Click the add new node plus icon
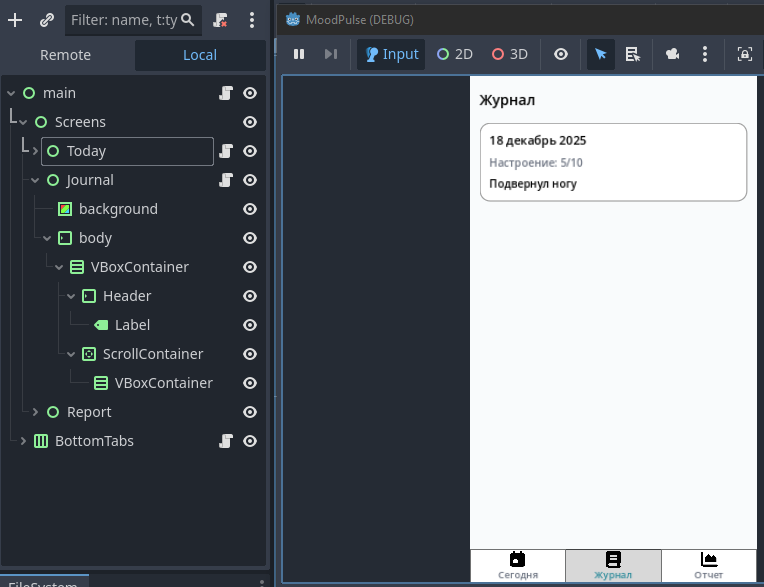The image size is (764, 587). 15,20
